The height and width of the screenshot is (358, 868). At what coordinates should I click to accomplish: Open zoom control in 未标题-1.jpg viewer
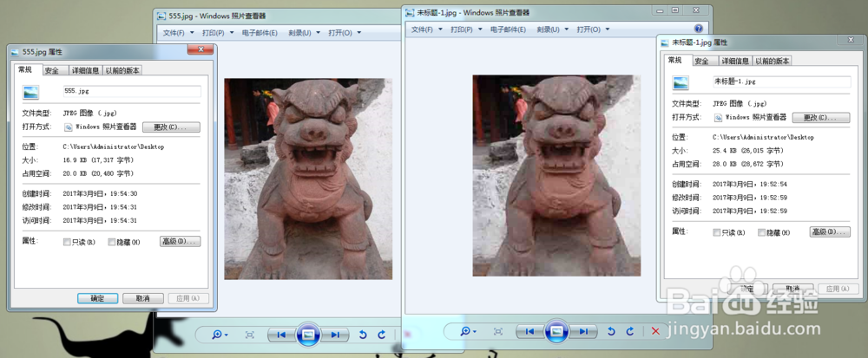(469, 331)
